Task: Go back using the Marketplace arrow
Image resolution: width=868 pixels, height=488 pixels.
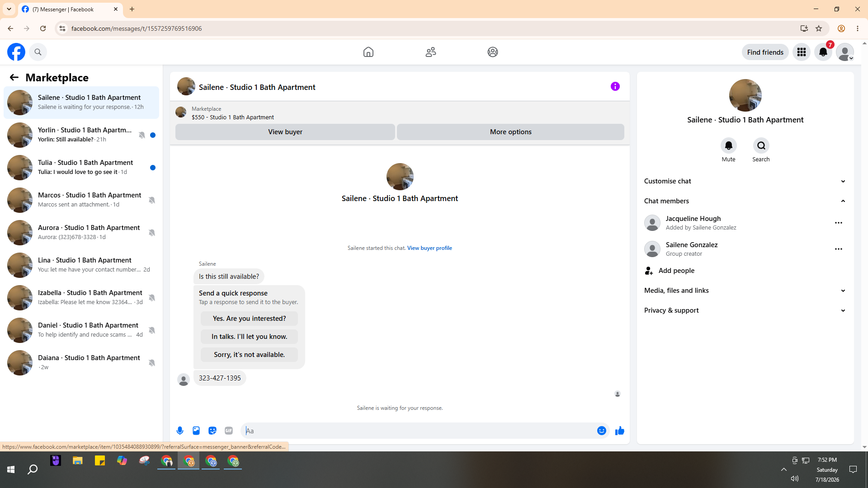Action: coord(14,78)
